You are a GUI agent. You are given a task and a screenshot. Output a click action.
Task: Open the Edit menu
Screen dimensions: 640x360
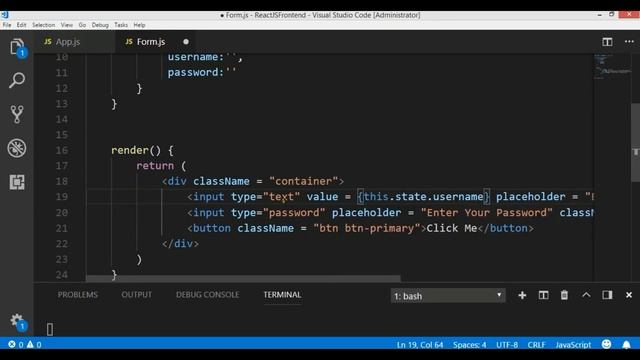click(21, 25)
